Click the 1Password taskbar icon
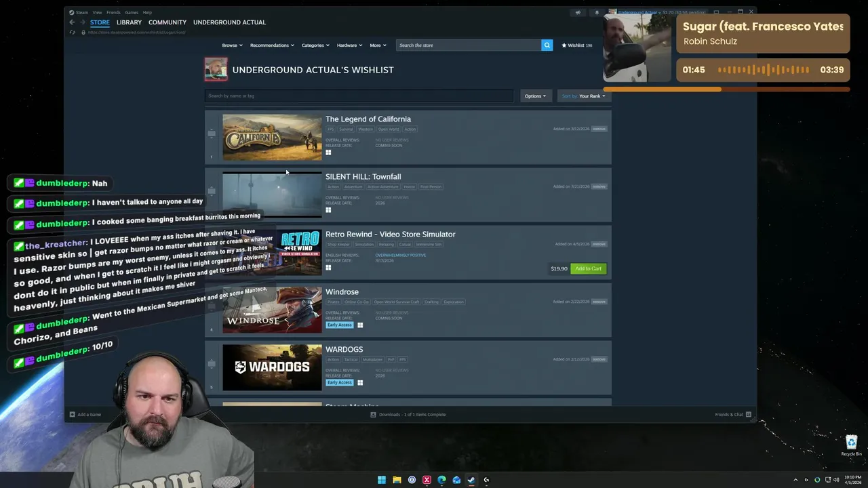This screenshot has height=488, width=868. point(412,480)
